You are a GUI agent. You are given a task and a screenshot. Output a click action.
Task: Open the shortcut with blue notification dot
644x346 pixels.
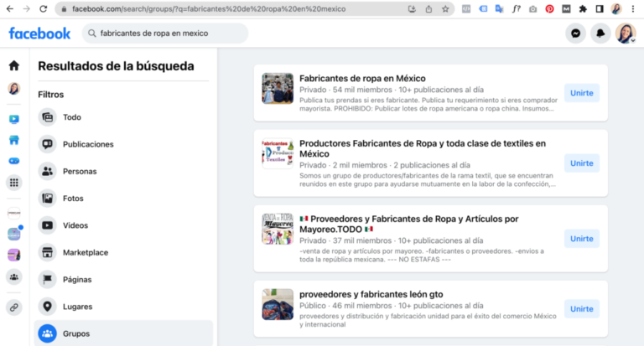(x=14, y=234)
